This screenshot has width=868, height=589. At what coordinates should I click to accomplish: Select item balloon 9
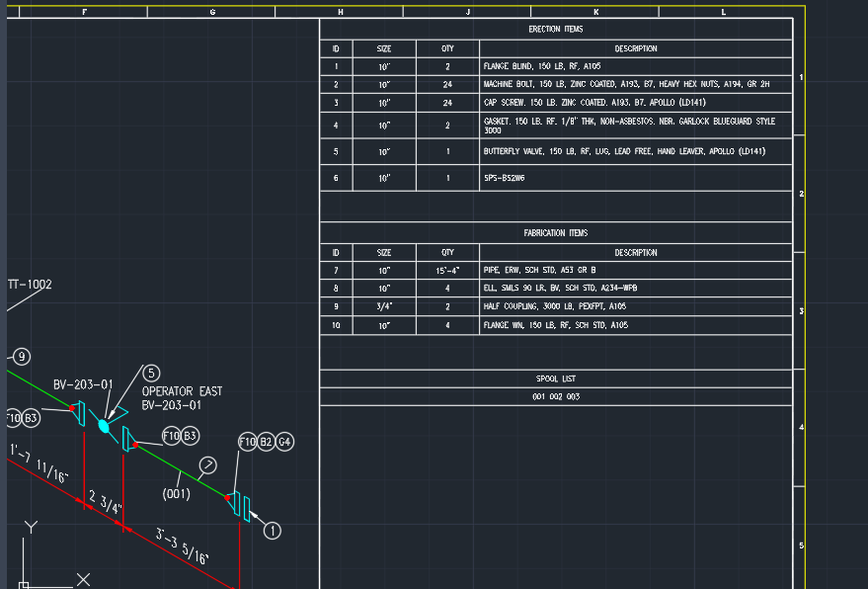point(21,357)
